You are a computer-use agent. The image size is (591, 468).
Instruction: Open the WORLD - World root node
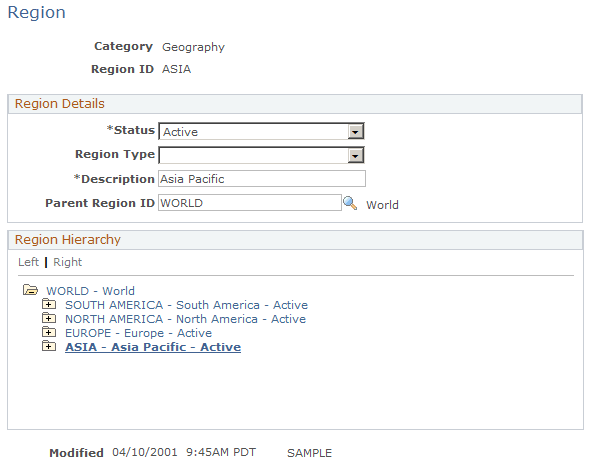coord(90,291)
